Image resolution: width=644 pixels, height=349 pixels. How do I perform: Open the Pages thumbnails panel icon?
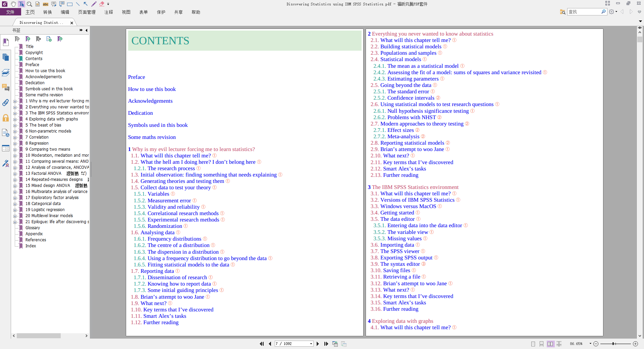(x=6, y=57)
